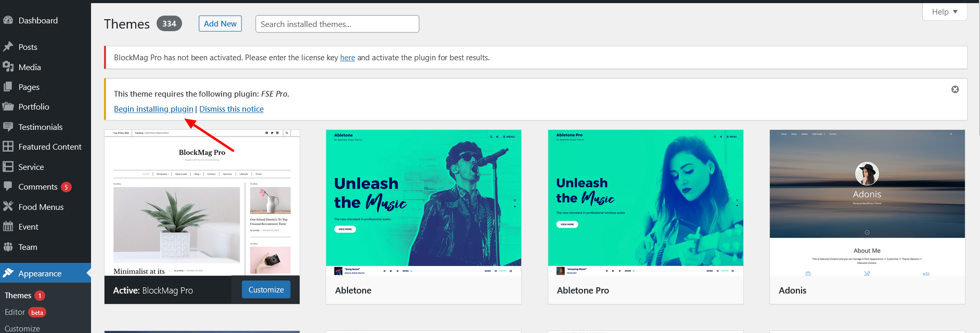The height and width of the screenshot is (333, 980).
Task: Expand the Help dropdown
Action: (x=944, y=11)
